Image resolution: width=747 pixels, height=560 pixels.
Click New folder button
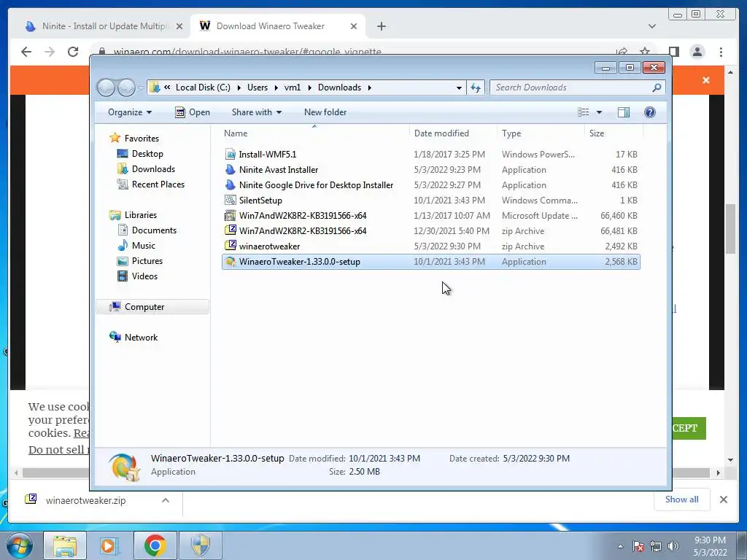point(325,112)
